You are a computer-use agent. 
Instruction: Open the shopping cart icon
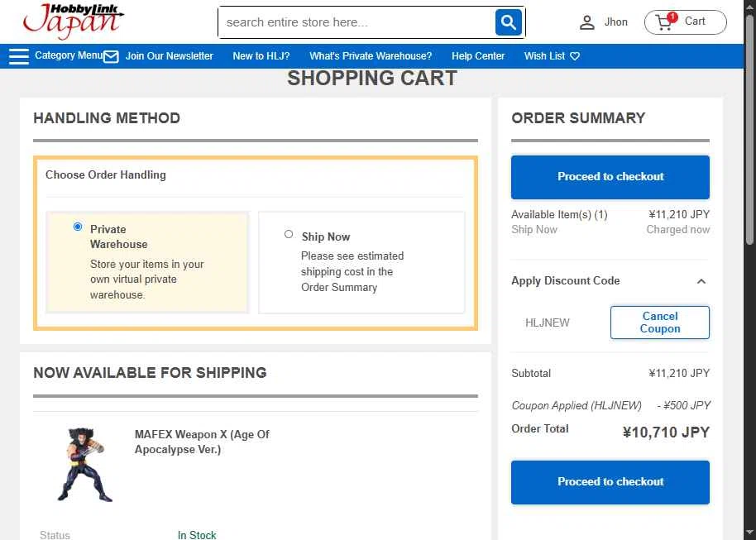664,22
